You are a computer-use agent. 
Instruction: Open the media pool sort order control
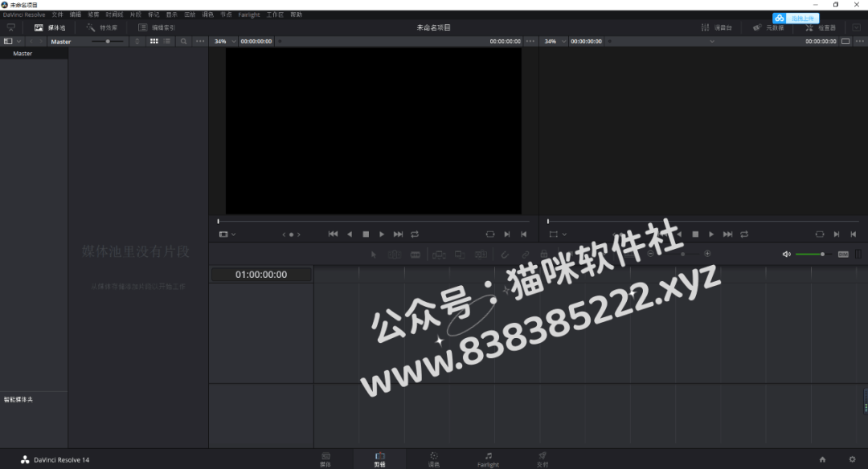[x=137, y=42]
